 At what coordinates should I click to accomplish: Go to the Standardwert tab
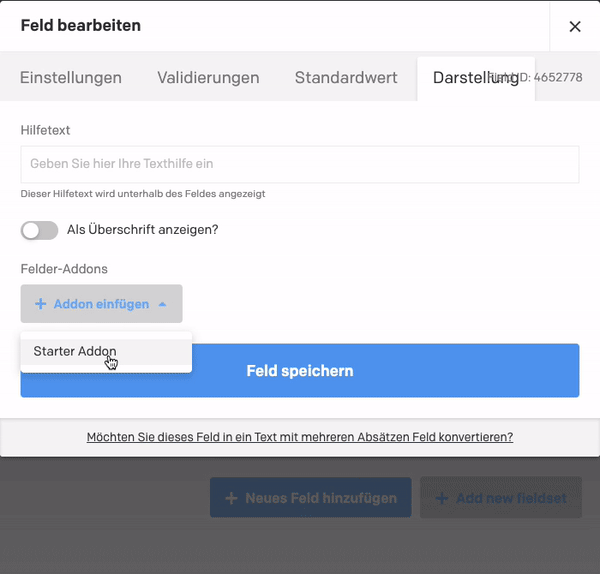(346, 78)
